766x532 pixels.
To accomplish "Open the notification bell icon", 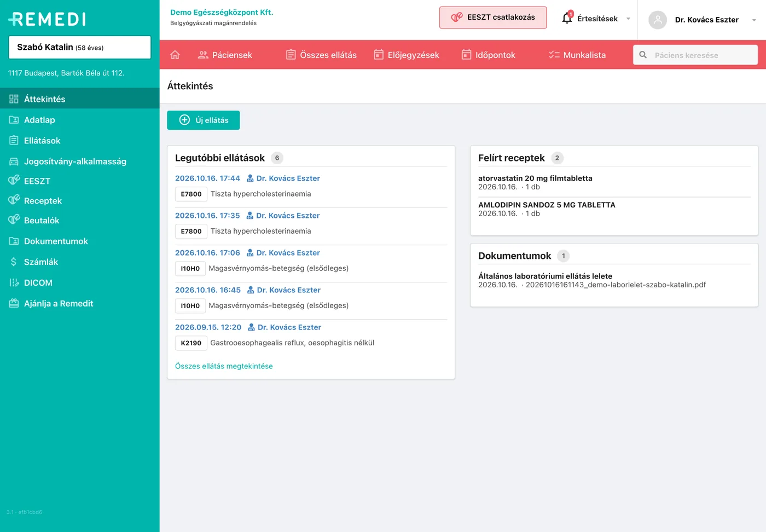I will 567,18.
